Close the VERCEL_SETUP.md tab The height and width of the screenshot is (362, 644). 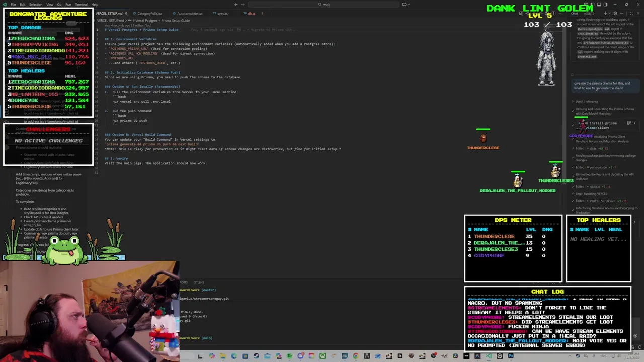(x=126, y=14)
